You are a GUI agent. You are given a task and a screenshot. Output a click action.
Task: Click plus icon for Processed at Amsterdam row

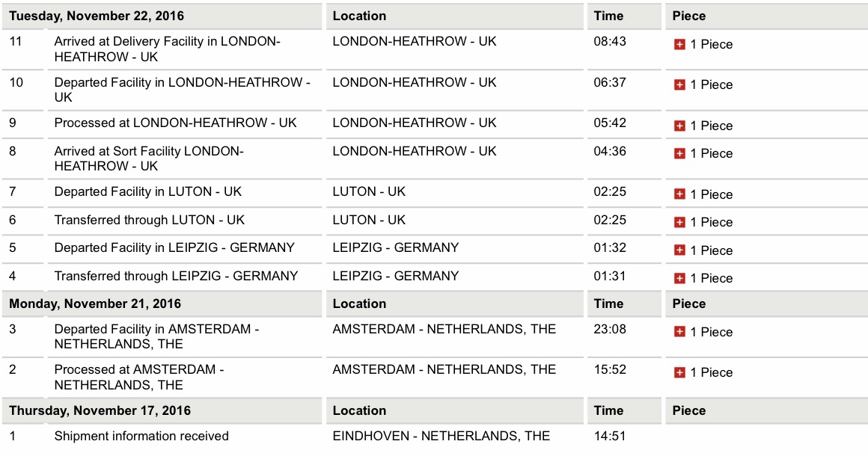(x=679, y=372)
